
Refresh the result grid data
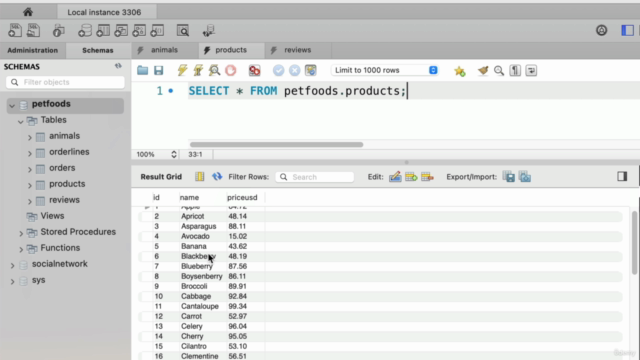pos(217,176)
